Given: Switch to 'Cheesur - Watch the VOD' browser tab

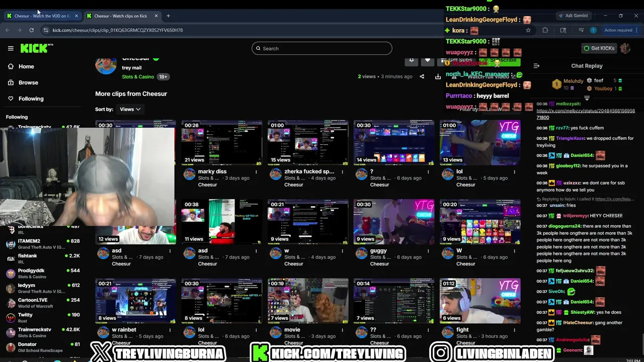Looking at the screenshot, I should tap(42, 16).
